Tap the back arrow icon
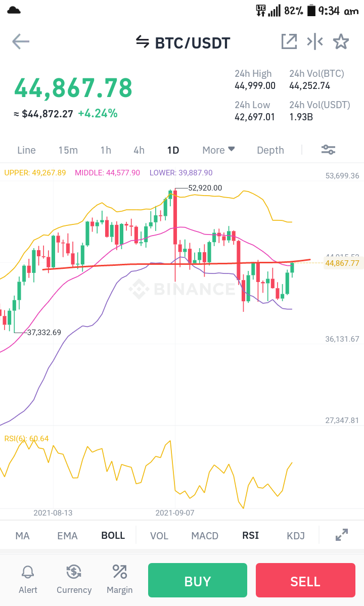Viewport: 364px width, 606px height. 21,42
